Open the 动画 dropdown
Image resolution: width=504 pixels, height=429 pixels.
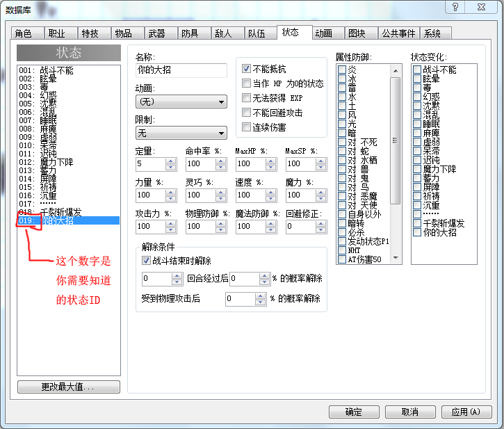click(x=181, y=102)
